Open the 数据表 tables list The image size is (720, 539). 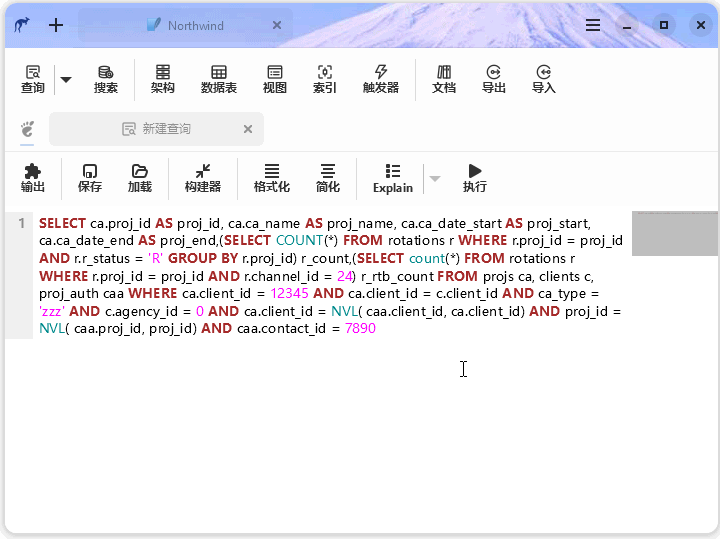[219, 79]
